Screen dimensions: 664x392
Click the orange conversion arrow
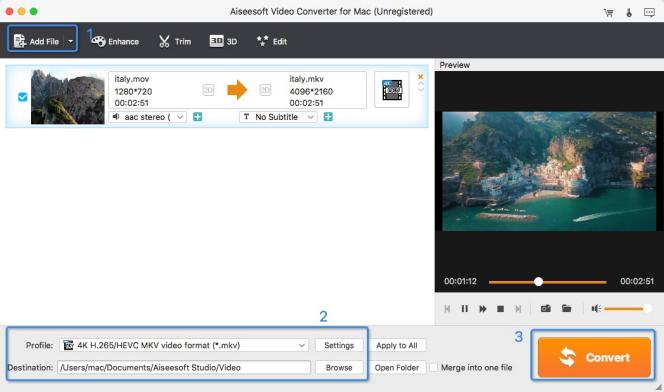pos(237,90)
